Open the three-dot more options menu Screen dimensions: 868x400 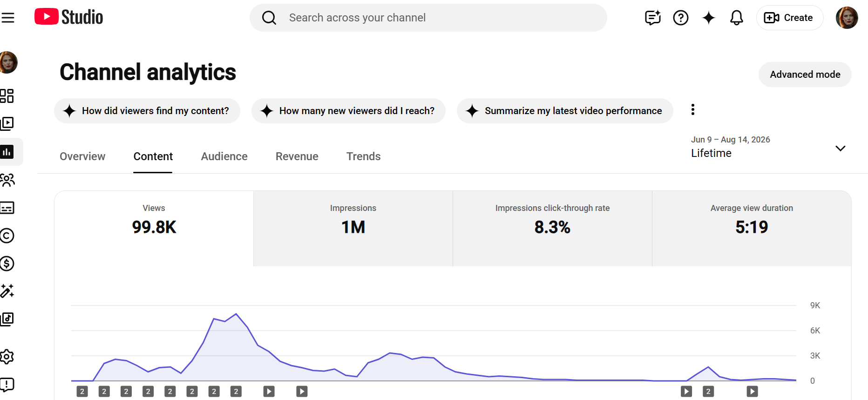coord(693,109)
